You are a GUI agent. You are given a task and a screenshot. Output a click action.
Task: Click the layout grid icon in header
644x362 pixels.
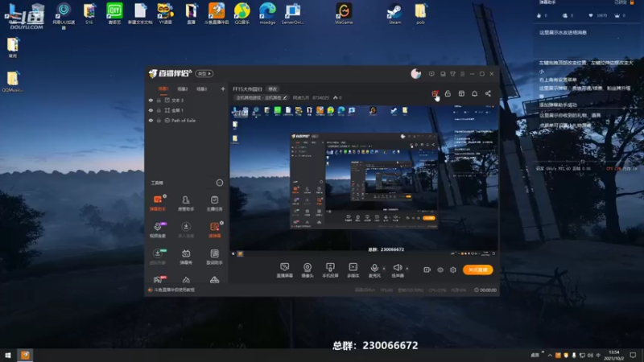(x=461, y=93)
